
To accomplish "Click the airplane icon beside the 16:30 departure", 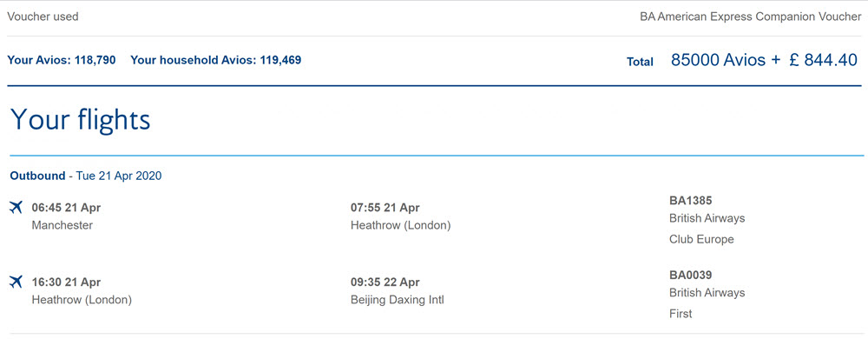I will point(16,282).
